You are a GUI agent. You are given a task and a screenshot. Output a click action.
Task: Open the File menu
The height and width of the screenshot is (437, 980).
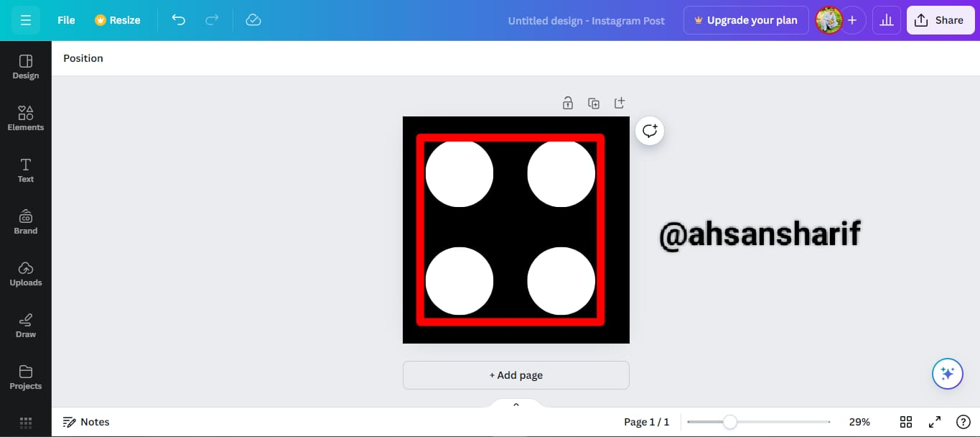(66, 20)
